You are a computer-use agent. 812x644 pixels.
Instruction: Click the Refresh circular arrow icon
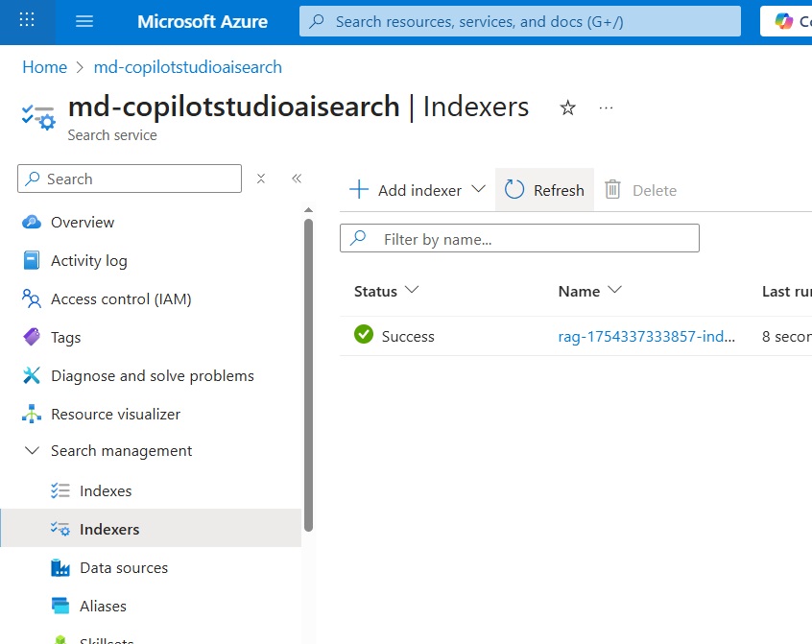tap(514, 189)
